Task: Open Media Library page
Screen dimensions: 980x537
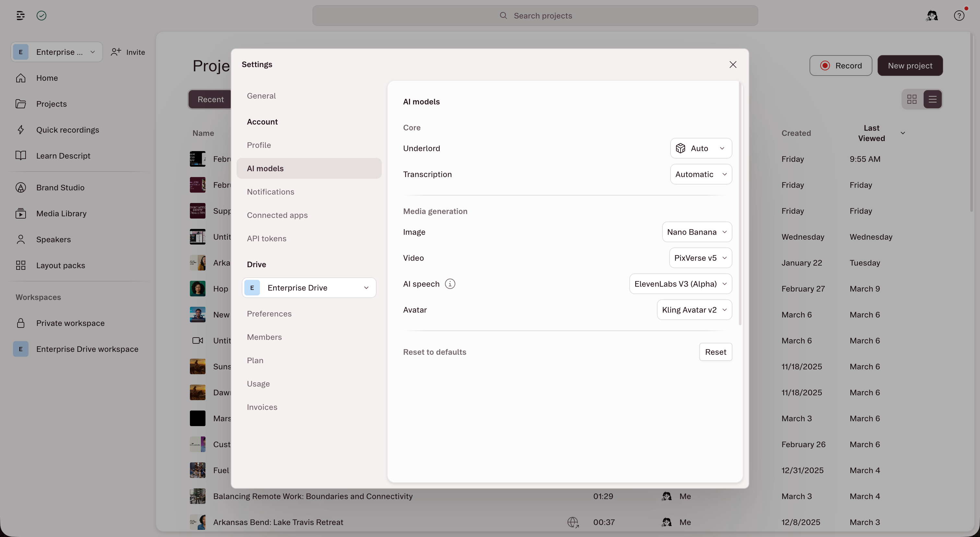Action: click(x=61, y=213)
